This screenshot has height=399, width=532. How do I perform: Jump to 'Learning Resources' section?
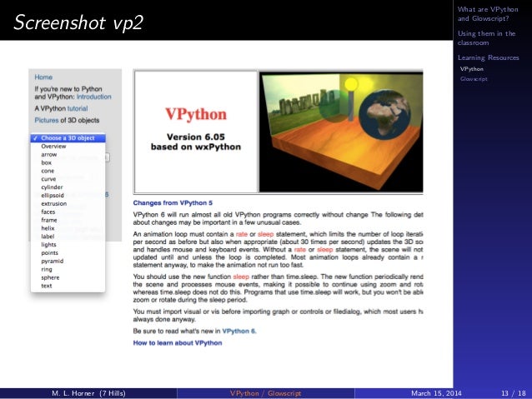coord(489,57)
